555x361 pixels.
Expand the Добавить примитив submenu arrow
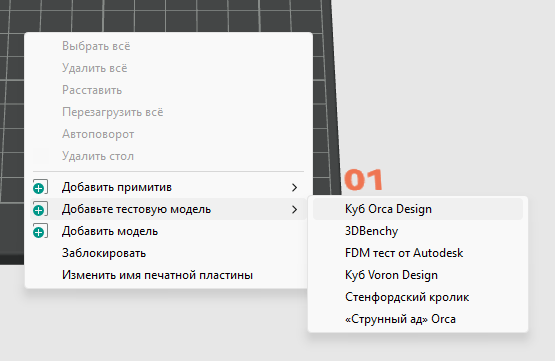point(294,187)
